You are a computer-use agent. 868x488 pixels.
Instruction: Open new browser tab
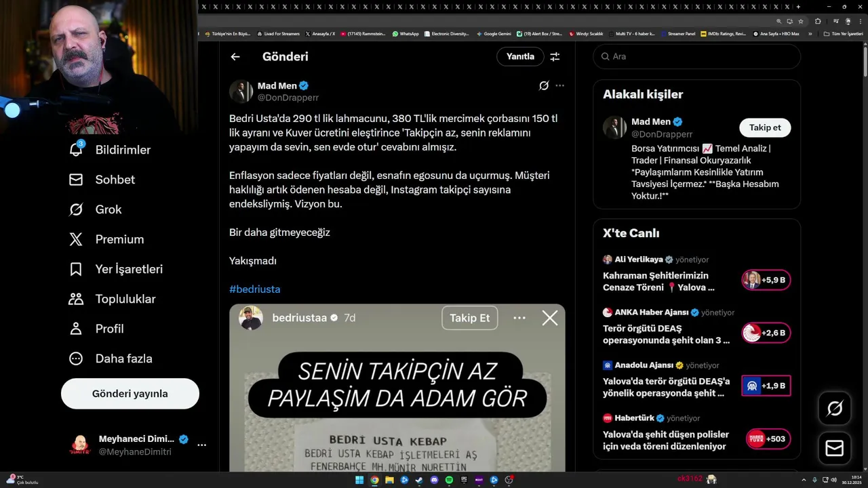(x=800, y=7)
